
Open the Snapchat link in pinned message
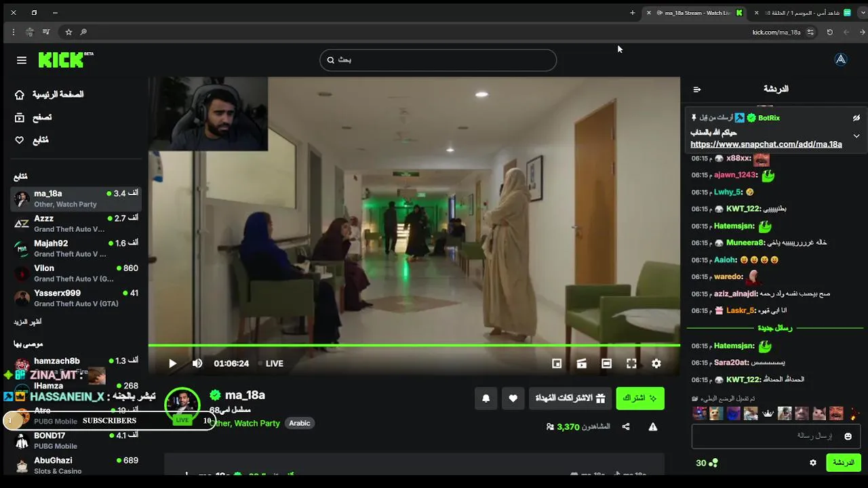click(x=766, y=144)
